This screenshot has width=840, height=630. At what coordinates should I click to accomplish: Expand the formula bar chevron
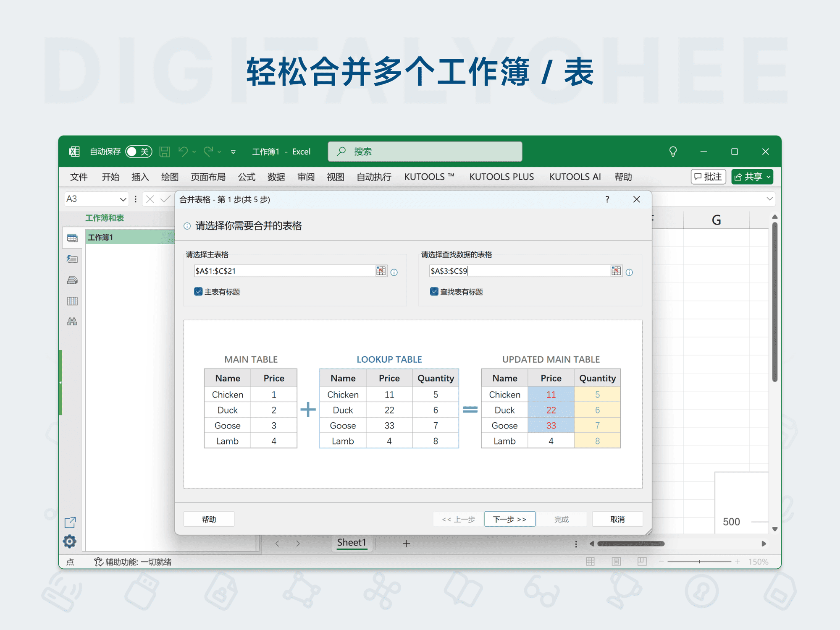pos(769,199)
